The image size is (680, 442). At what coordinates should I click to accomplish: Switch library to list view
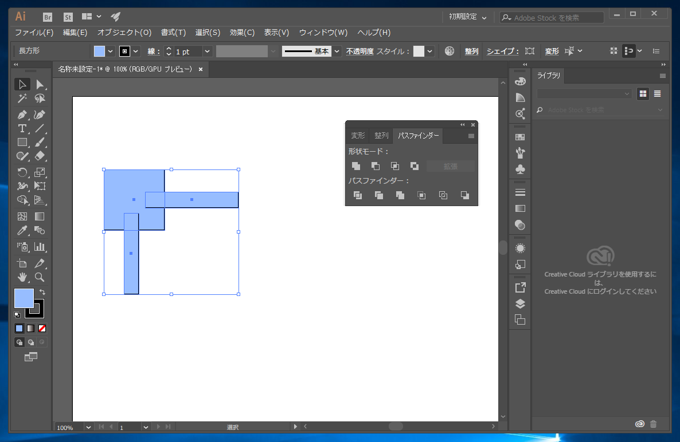(x=657, y=94)
